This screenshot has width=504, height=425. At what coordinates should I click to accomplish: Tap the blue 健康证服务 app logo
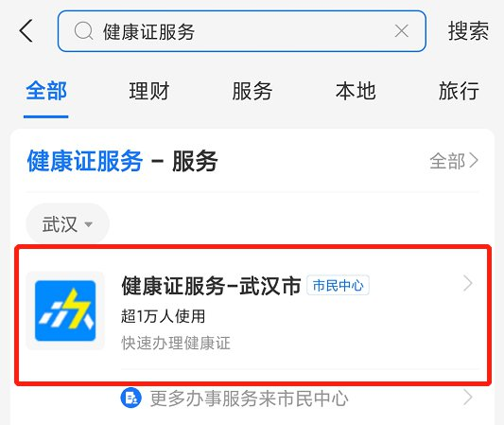(x=65, y=310)
